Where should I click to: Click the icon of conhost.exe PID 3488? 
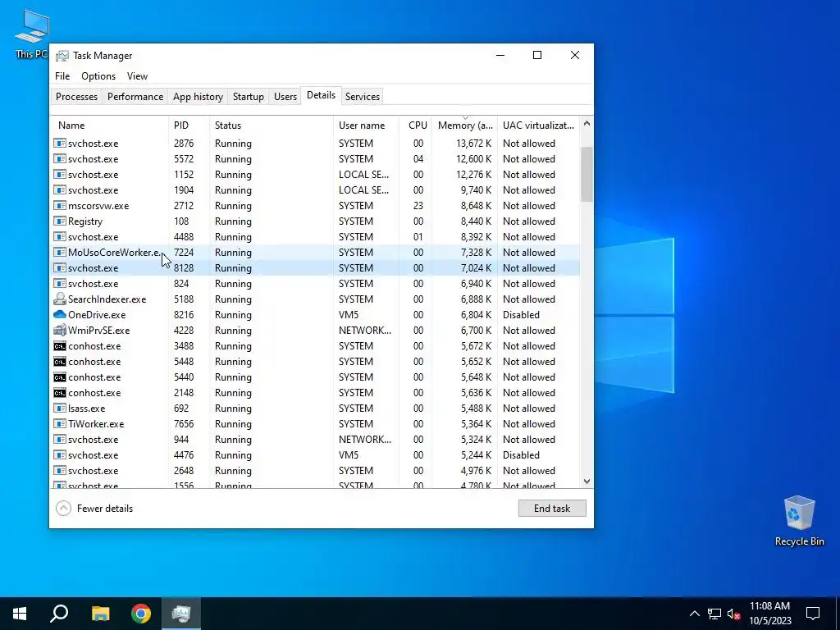pos(59,346)
